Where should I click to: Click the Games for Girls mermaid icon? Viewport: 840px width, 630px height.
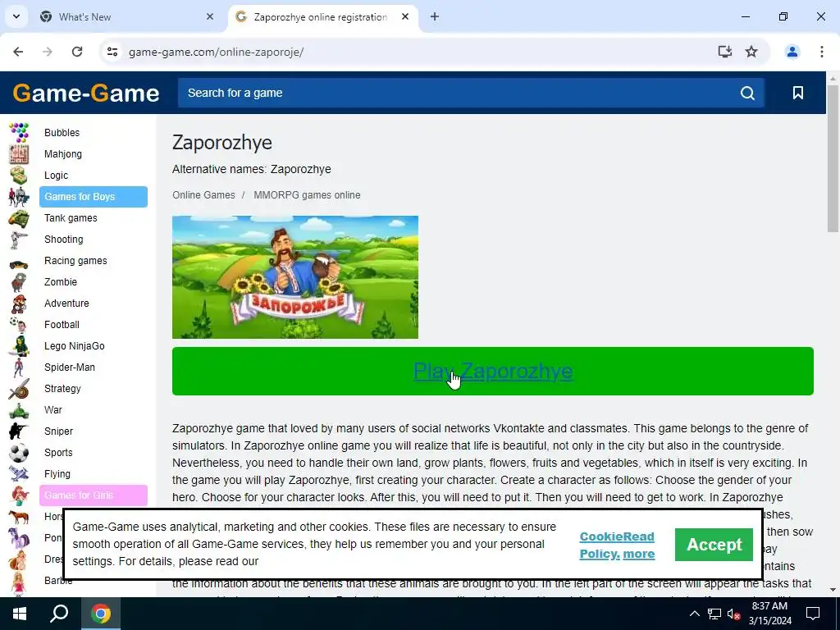coord(19,495)
